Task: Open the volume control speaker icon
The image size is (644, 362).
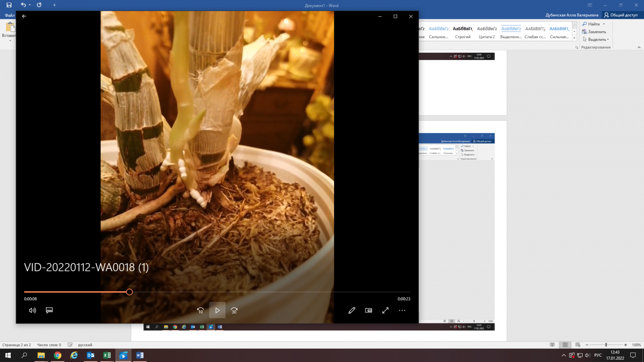Action: point(33,310)
